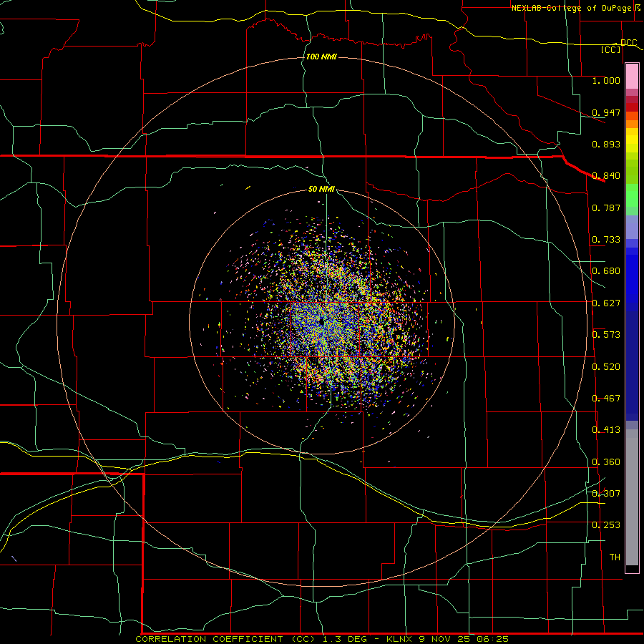Click the 0.253 scale value
This screenshot has height=644, width=644.
coord(606,525)
